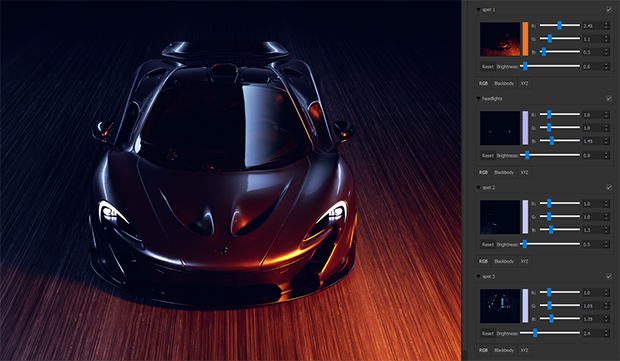The height and width of the screenshot is (361, 620).
Task: Disable the spot 1 light checkbox
Action: [x=609, y=9]
